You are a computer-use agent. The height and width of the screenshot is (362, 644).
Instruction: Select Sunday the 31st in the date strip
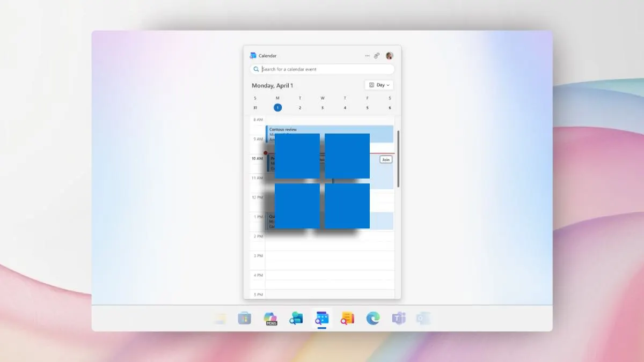(x=255, y=107)
